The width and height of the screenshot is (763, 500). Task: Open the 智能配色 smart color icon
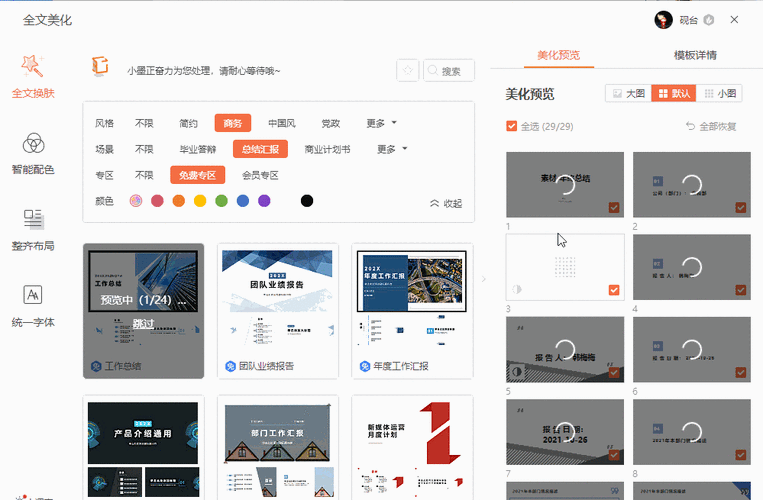[x=33, y=143]
